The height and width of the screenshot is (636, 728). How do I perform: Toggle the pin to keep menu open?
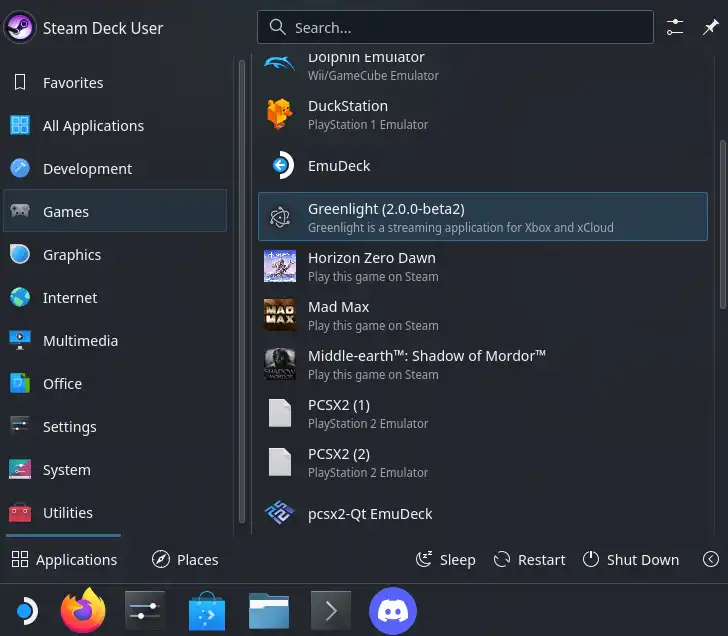710,28
